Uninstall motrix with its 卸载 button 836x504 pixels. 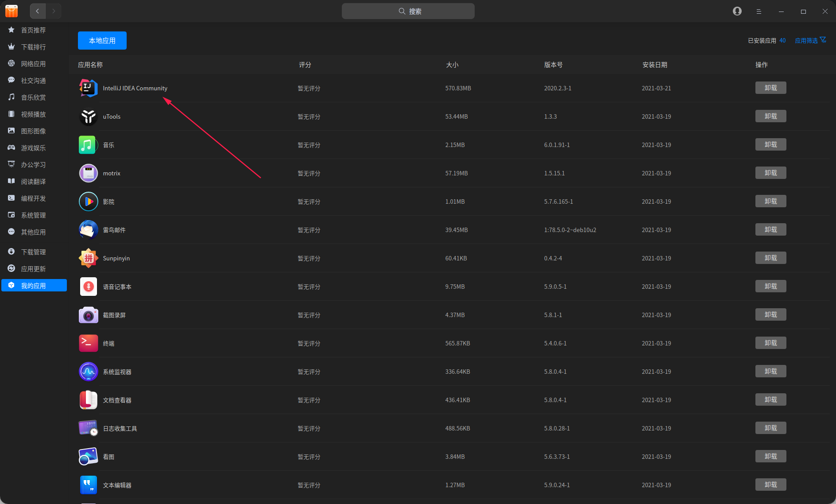[x=771, y=173]
